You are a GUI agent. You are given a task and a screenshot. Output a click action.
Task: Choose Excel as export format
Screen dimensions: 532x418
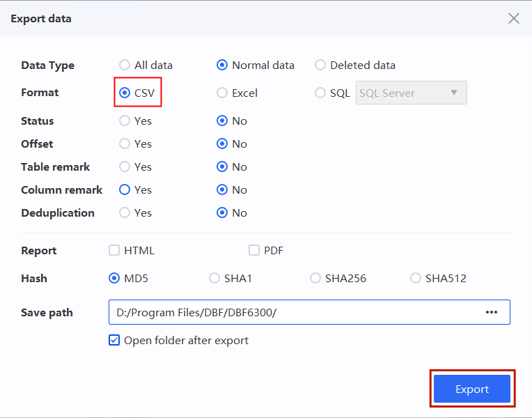coord(222,93)
